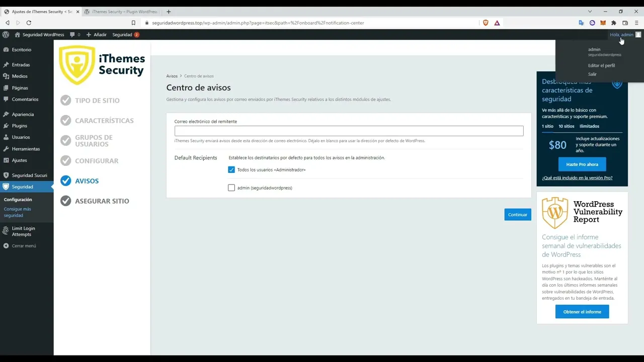Image resolution: width=644 pixels, height=362 pixels.
Task: Click the Continuar button
Action: click(518, 215)
